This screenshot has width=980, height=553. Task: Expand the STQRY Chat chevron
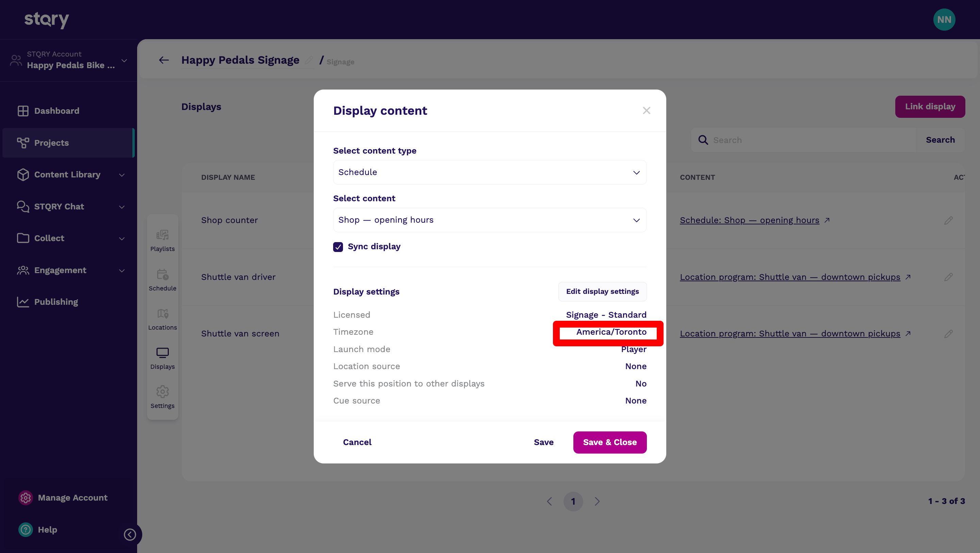click(x=122, y=207)
